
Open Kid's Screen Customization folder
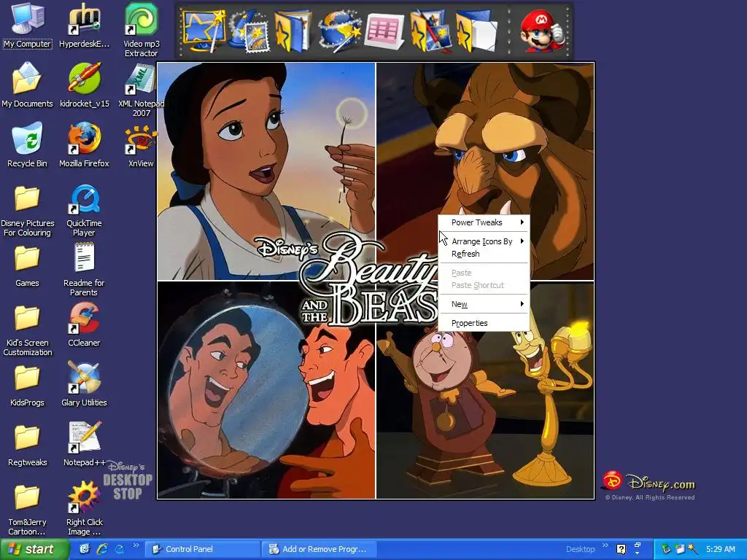27,330
